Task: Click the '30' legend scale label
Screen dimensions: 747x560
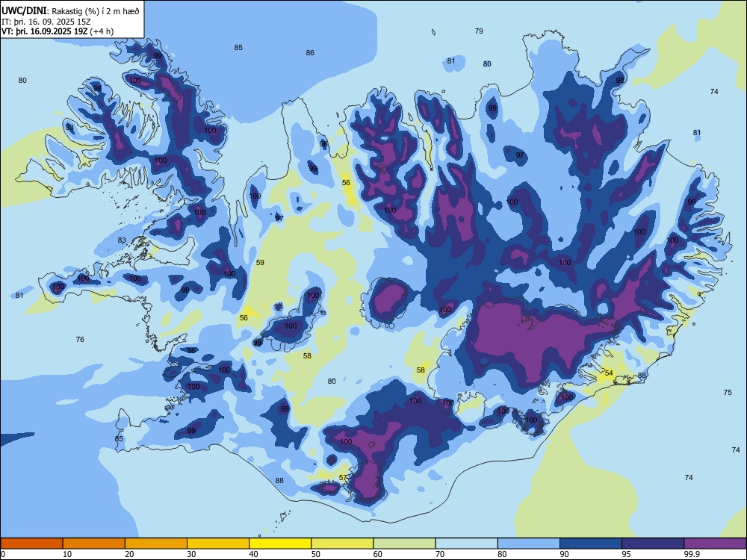Action: (191, 554)
